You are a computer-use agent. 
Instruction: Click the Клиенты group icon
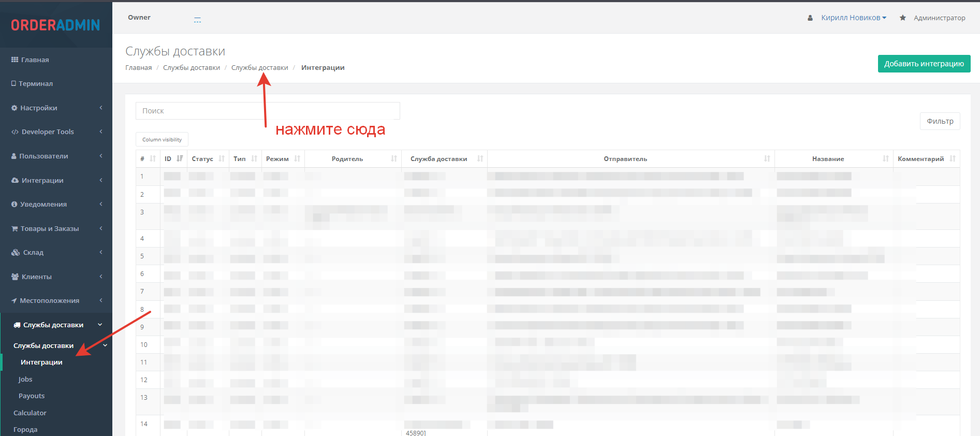point(15,277)
